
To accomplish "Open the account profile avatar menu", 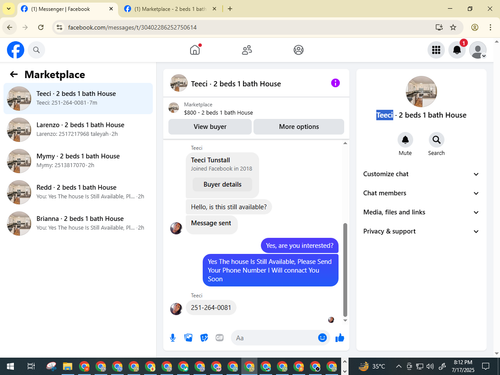I will 478,50.
